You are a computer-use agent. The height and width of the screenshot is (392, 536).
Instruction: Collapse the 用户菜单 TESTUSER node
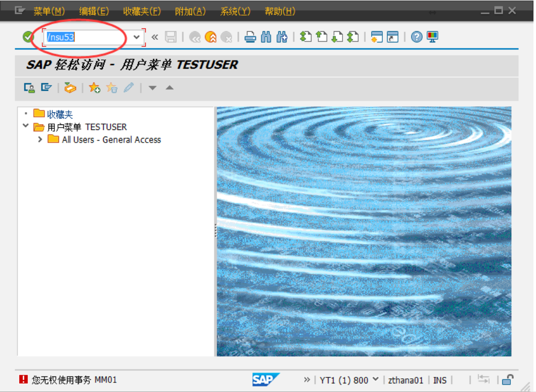(x=26, y=125)
